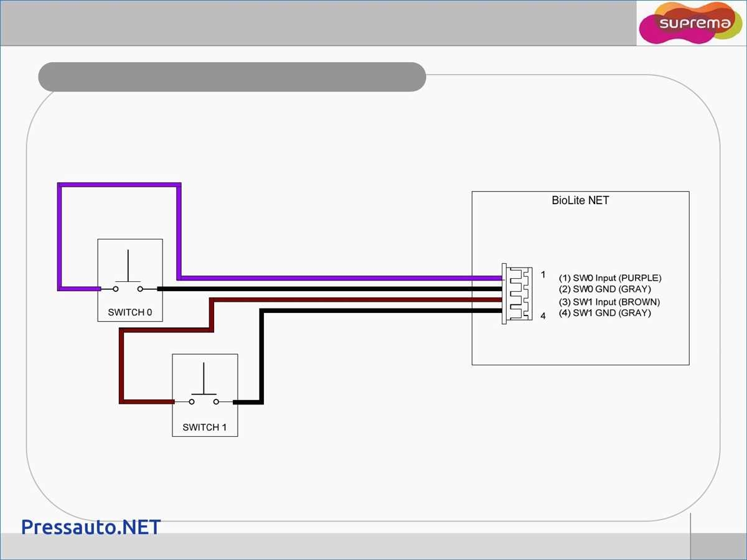Click the BioLite NET heading
Image resolution: width=747 pixels, height=560 pixels.
[x=580, y=200]
